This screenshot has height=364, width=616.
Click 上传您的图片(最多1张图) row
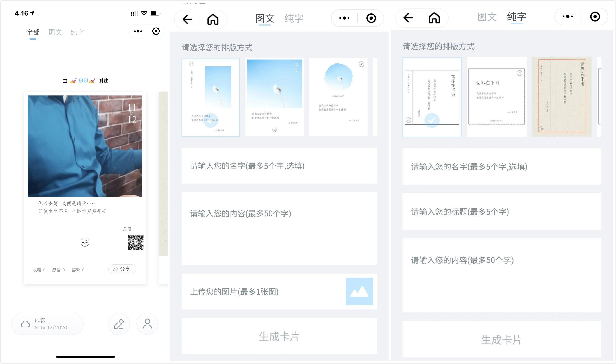click(279, 291)
